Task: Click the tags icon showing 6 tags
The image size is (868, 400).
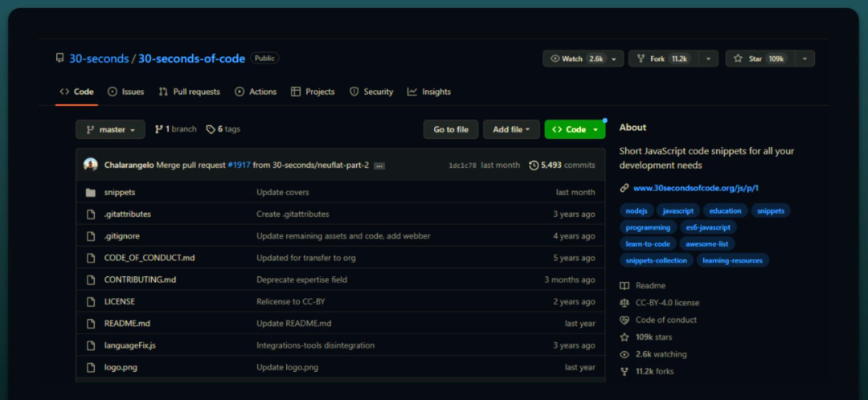Action: pyautogui.click(x=211, y=129)
